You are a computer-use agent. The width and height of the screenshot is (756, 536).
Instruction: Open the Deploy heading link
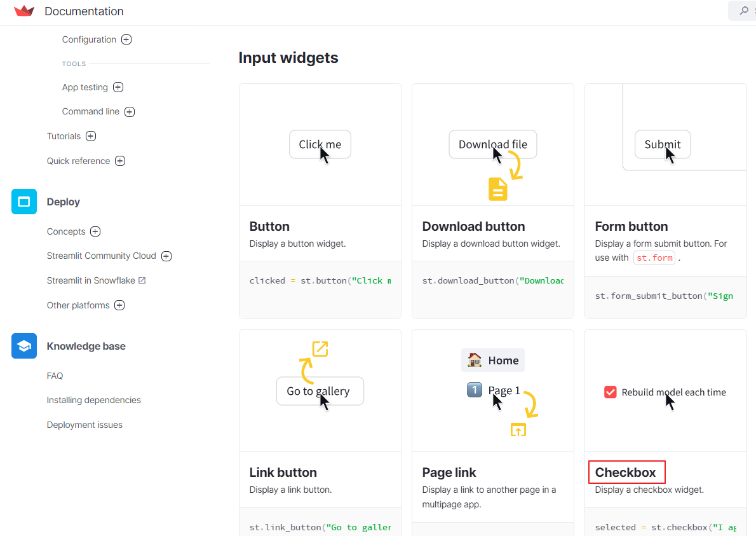(63, 202)
